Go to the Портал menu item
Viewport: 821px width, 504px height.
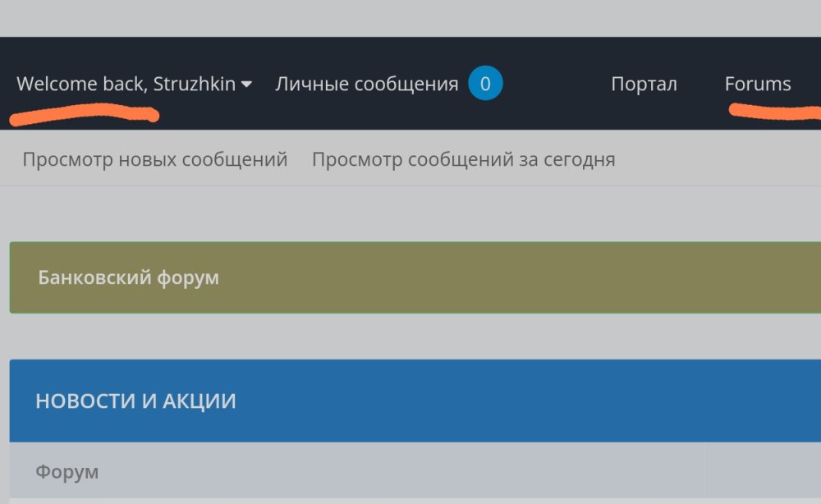click(x=644, y=84)
